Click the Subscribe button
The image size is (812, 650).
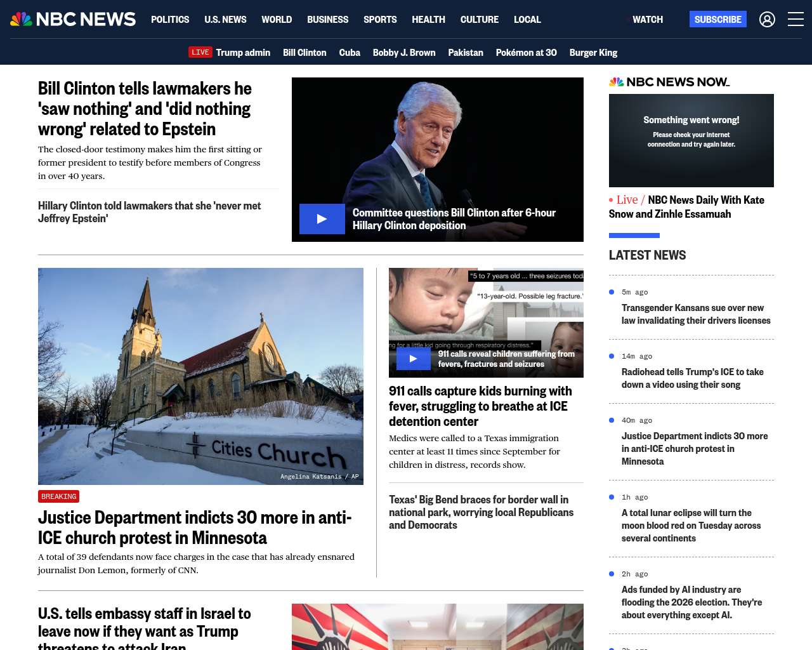pyautogui.click(x=717, y=20)
